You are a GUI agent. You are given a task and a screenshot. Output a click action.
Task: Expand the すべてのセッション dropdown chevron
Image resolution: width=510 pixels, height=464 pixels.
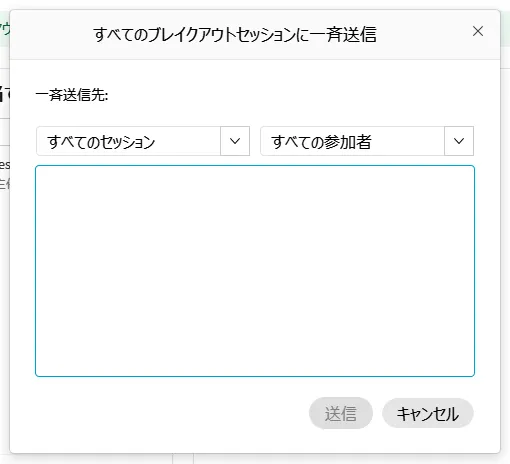(x=235, y=141)
